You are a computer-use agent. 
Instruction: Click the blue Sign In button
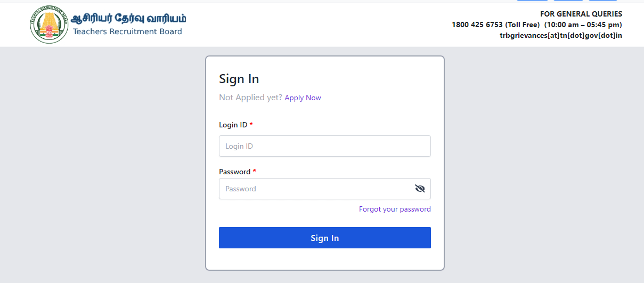click(x=325, y=238)
